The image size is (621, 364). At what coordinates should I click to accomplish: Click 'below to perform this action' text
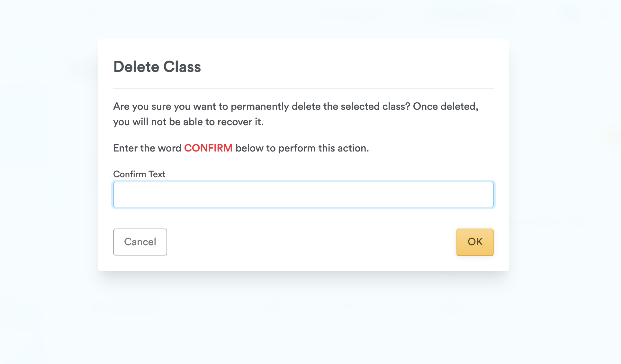tap(302, 148)
